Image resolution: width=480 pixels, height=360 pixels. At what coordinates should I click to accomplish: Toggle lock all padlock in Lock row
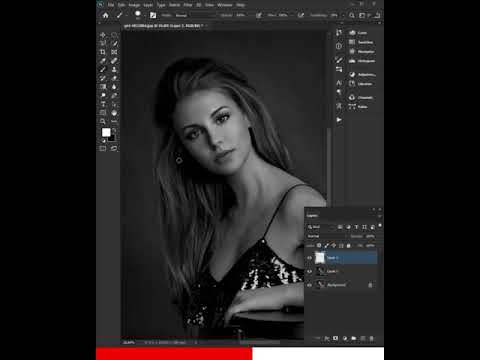click(349, 246)
